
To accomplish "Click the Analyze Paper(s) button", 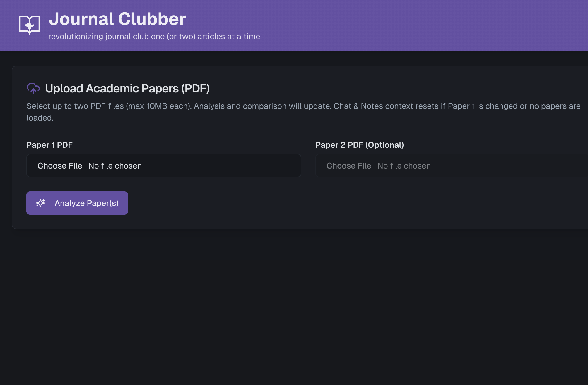I will pos(77,203).
